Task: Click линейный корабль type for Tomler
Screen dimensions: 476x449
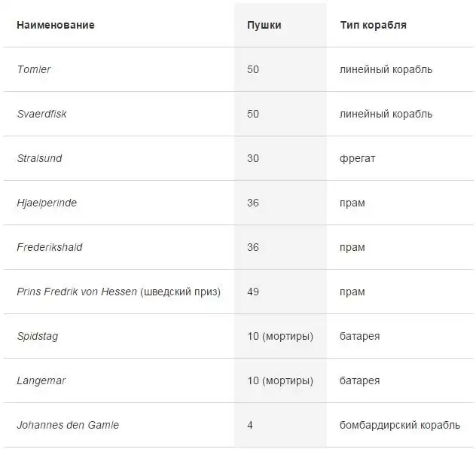Action: (x=386, y=69)
